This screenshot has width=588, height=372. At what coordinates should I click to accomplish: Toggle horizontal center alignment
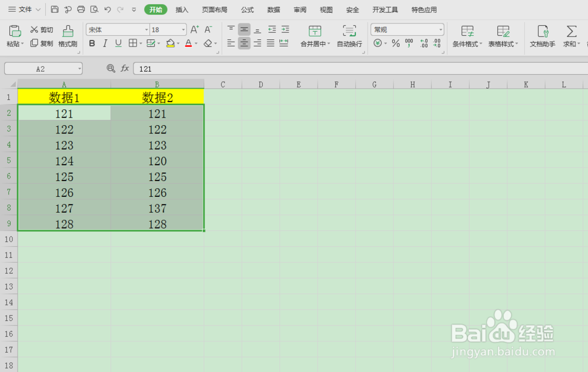click(x=244, y=43)
